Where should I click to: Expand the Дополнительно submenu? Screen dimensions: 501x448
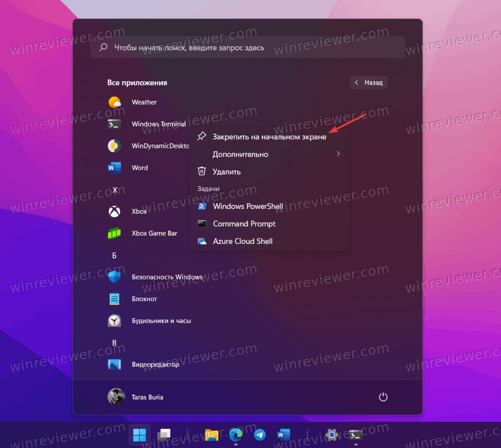click(x=269, y=154)
